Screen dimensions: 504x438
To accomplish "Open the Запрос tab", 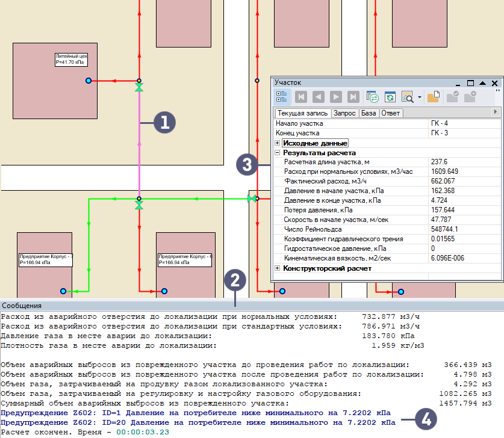I will 344,113.
